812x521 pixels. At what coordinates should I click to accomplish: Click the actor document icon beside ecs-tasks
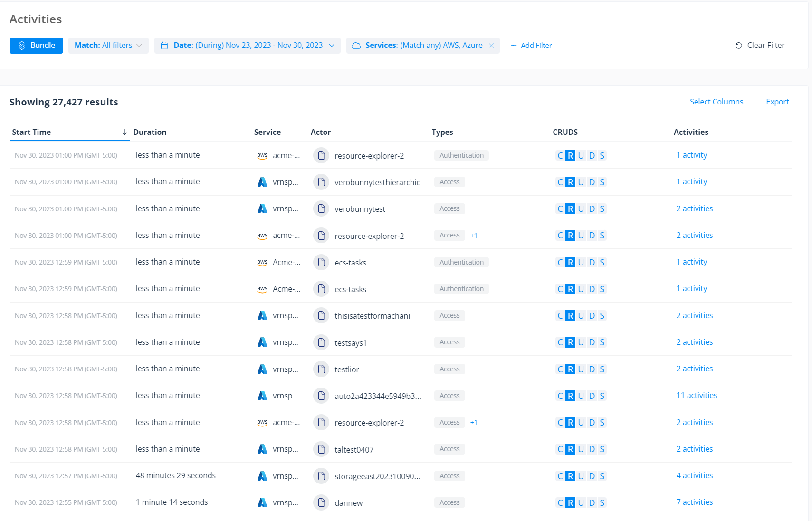click(x=321, y=262)
